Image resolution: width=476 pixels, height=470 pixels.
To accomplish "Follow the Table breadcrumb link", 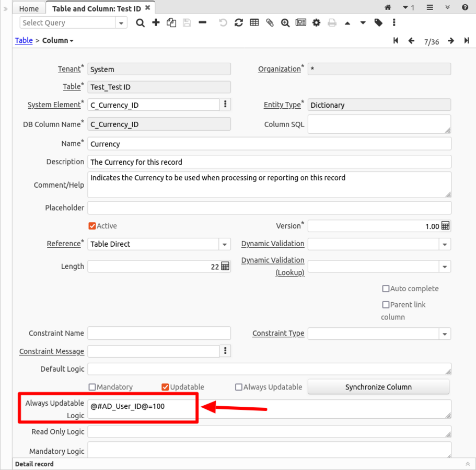I will tap(24, 40).
